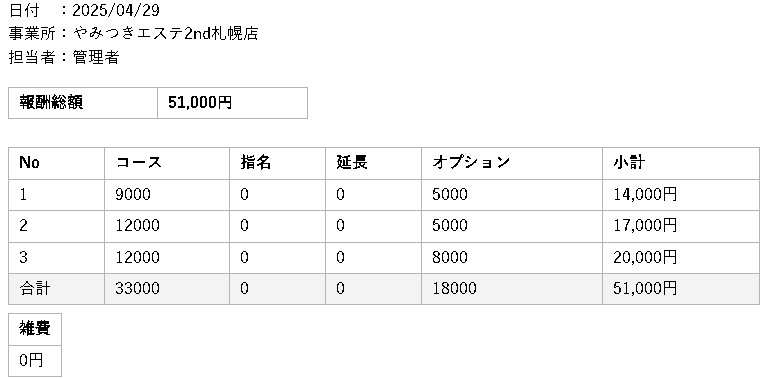Viewport: 773px width, 378px height.
Task: Click total option amount 18000
Action: coord(455,288)
